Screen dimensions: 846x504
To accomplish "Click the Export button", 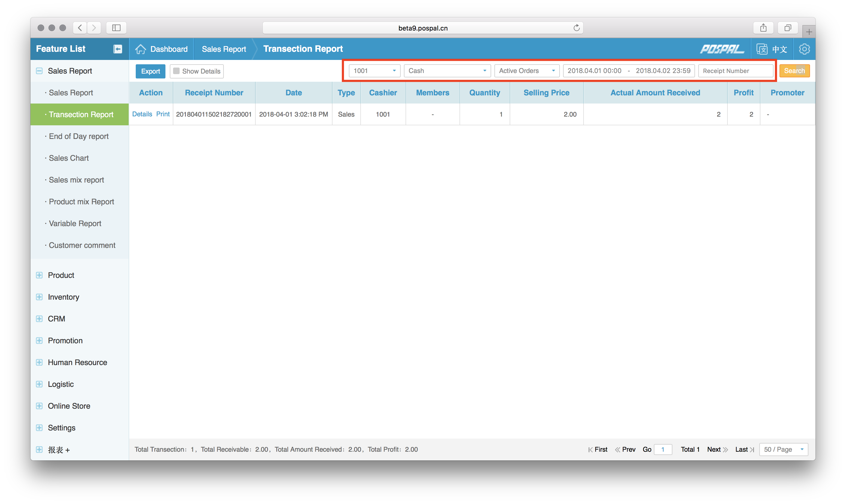I will coord(150,71).
